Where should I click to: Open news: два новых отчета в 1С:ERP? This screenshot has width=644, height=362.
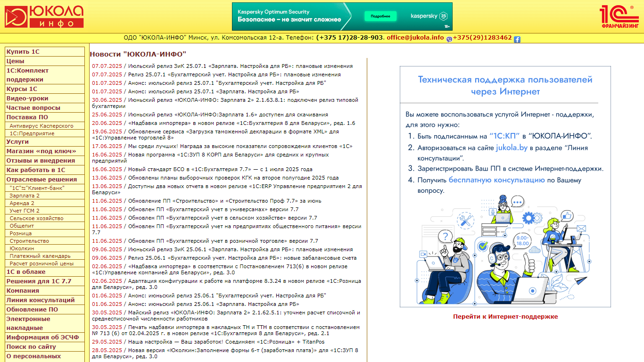click(227, 189)
